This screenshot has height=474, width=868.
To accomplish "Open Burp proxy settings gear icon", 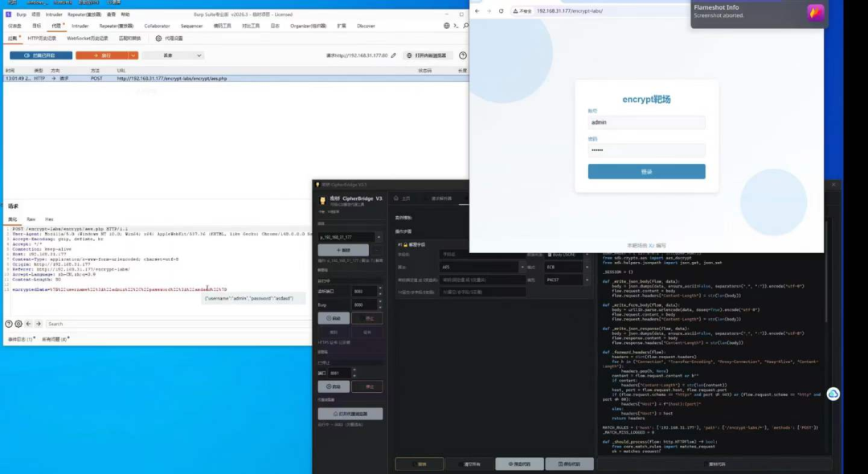I will pyautogui.click(x=158, y=39).
